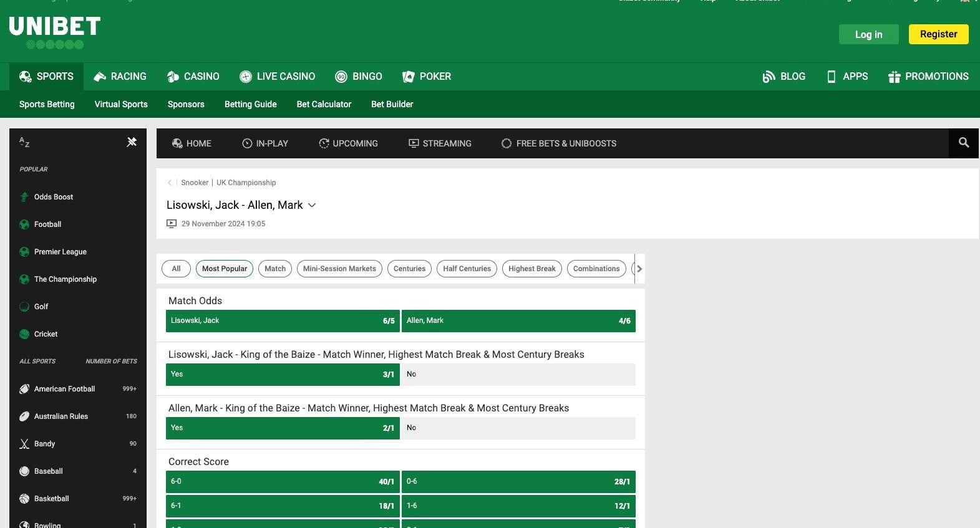
Task: Click the American Football icon
Action: click(x=24, y=389)
